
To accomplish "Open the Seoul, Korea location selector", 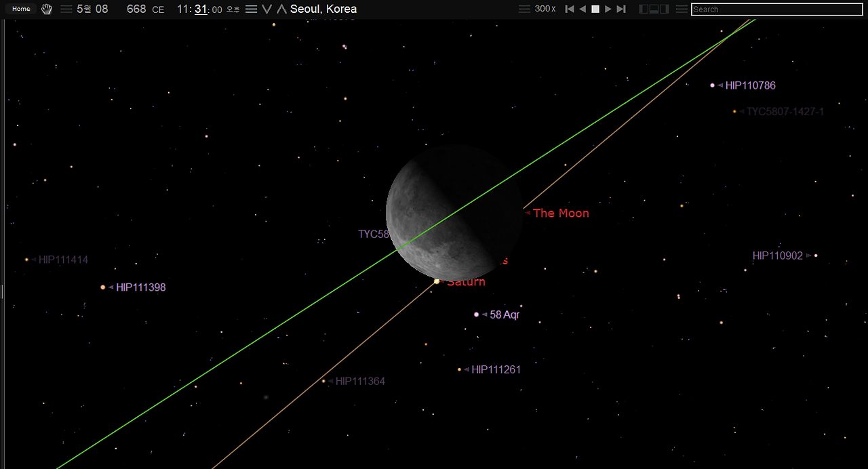I will [323, 9].
